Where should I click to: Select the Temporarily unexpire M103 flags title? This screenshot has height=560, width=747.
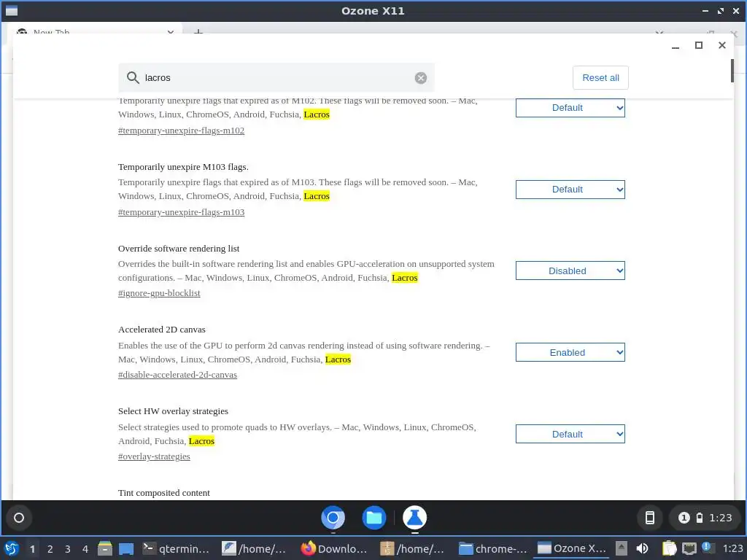[183, 167]
